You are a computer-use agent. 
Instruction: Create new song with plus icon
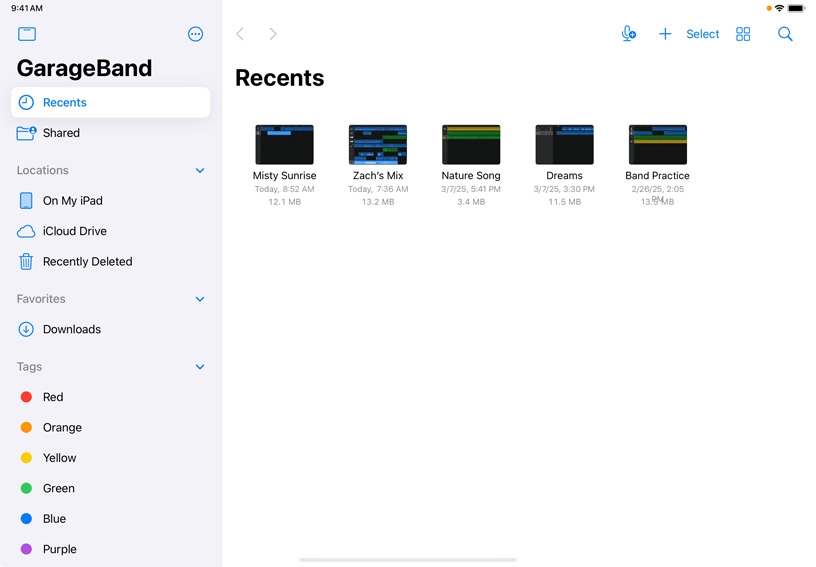pyautogui.click(x=665, y=34)
